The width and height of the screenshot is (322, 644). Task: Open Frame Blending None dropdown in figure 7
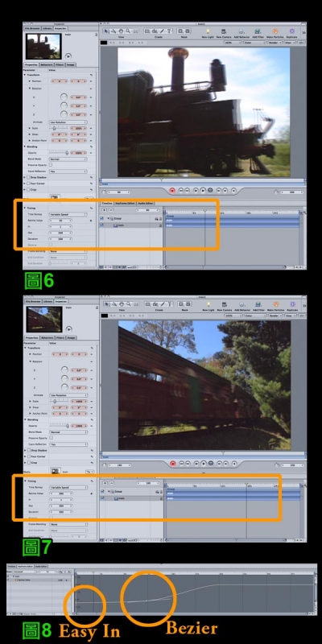(x=68, y=525)
